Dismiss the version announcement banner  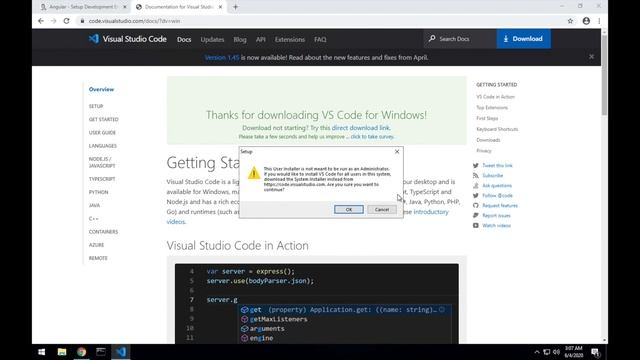pos(591,57)
